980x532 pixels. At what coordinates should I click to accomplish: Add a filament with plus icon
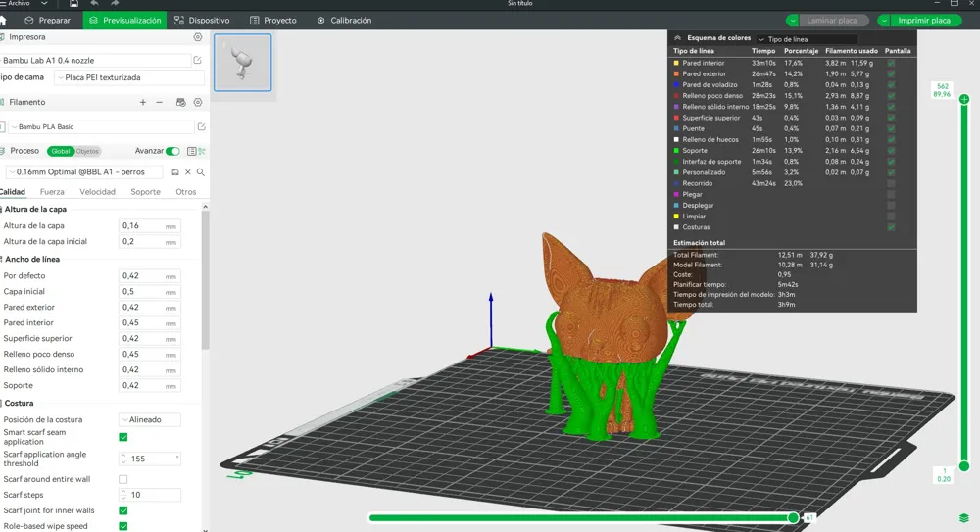[142, 102]
